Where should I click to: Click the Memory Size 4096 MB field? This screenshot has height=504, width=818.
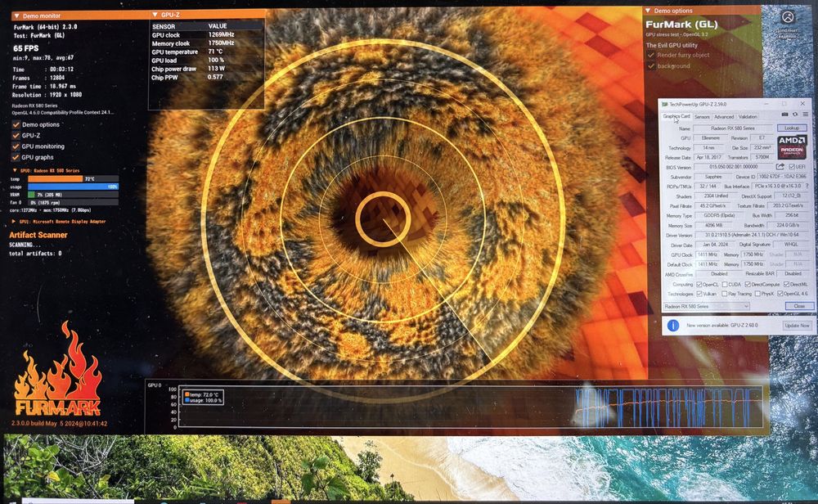pyautogui.click(x=713, y=225)
